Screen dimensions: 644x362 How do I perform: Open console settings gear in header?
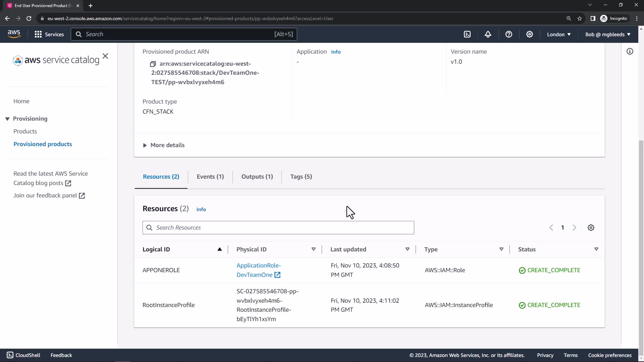(530, 34)
